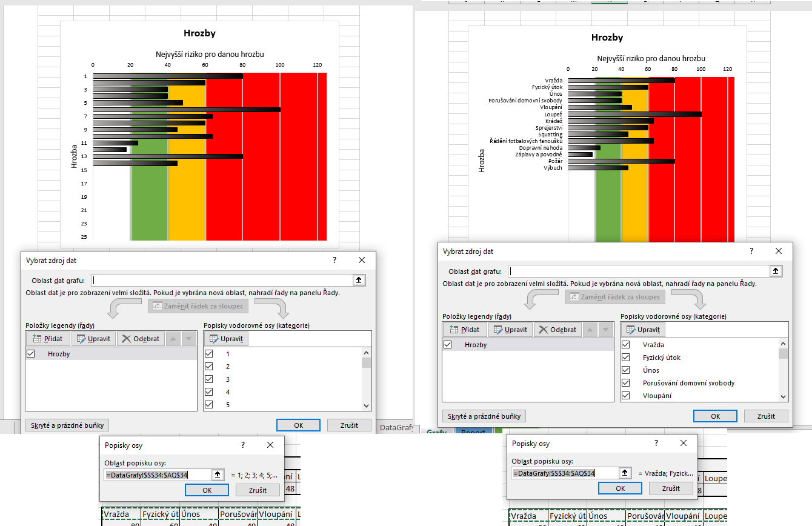Click collapse icon in right Popisky osy dialog
The height and width of the screenshot is (526, 812).
click(x=625, y=473)
